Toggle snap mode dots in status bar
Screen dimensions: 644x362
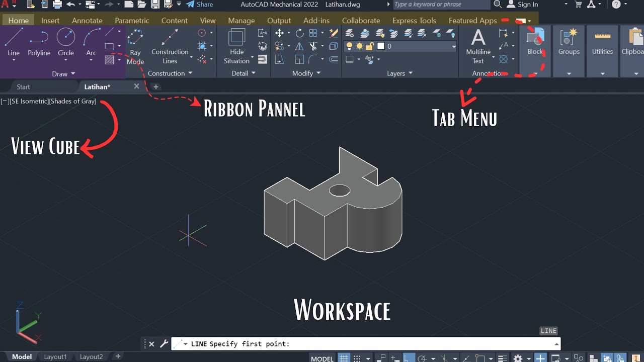pos(357,358)
